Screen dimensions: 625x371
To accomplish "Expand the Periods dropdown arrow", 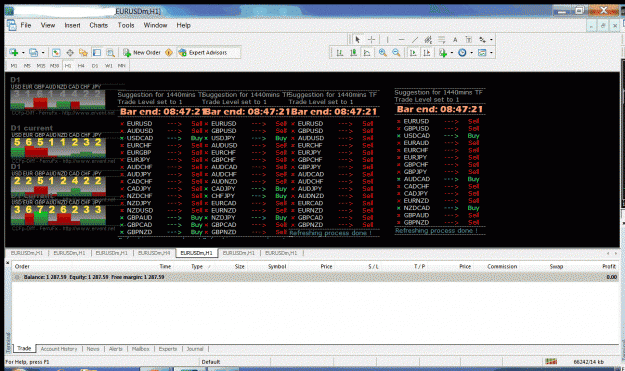I will click(472, 53).
